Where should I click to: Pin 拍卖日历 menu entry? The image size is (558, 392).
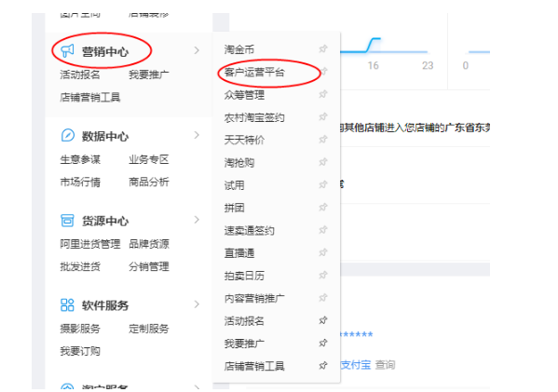tap(323, 275)
